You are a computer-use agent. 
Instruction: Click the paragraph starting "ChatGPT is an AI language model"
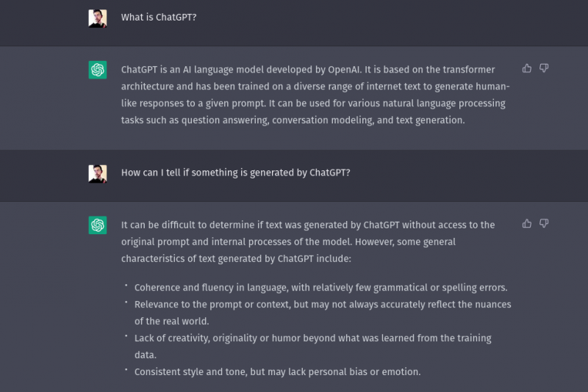pyautogui.click(x=315, y=95)
